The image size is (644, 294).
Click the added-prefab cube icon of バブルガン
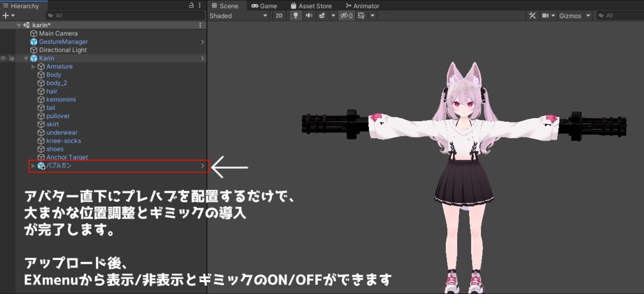point(41,166)
